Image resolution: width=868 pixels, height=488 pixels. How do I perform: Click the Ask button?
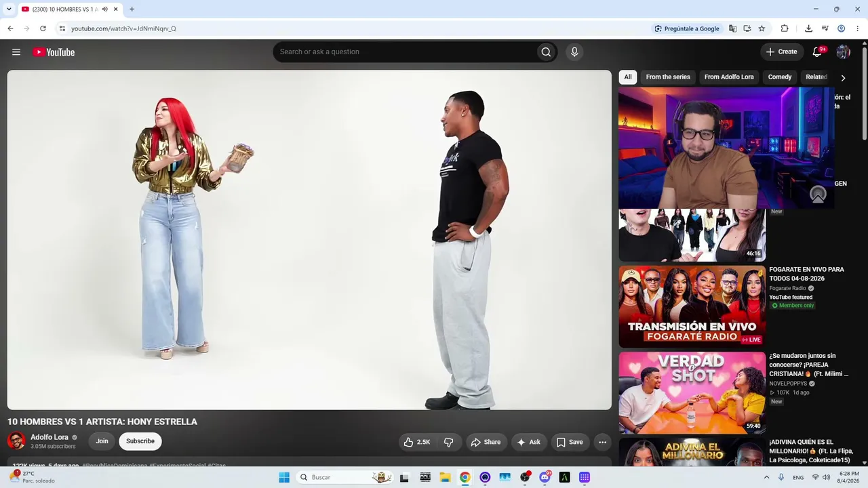point(529,442)
